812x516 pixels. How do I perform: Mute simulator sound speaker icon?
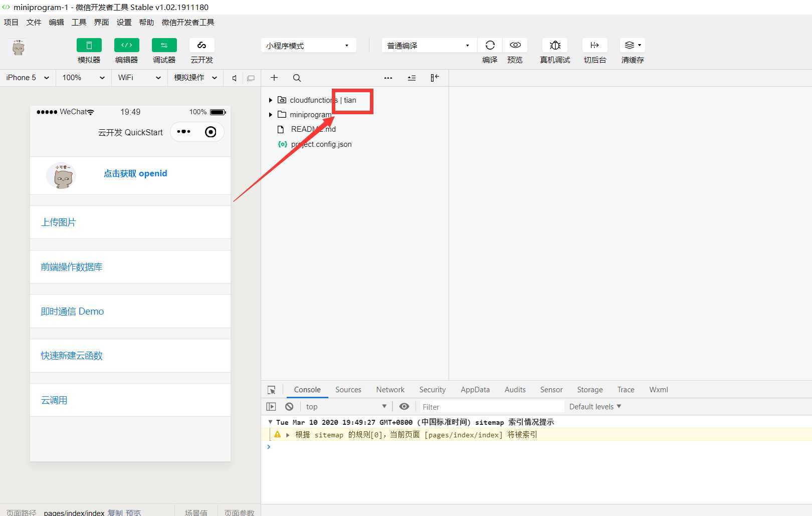point(234,78)
